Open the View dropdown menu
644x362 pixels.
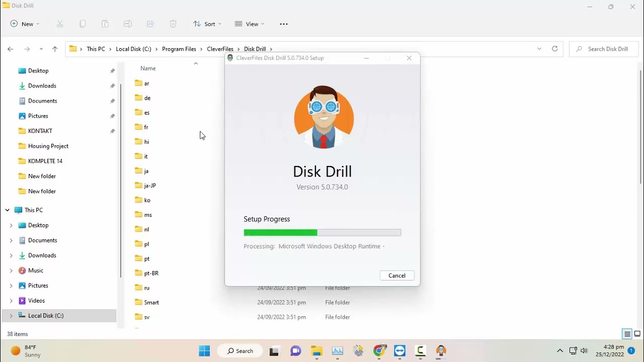(250, 24)
